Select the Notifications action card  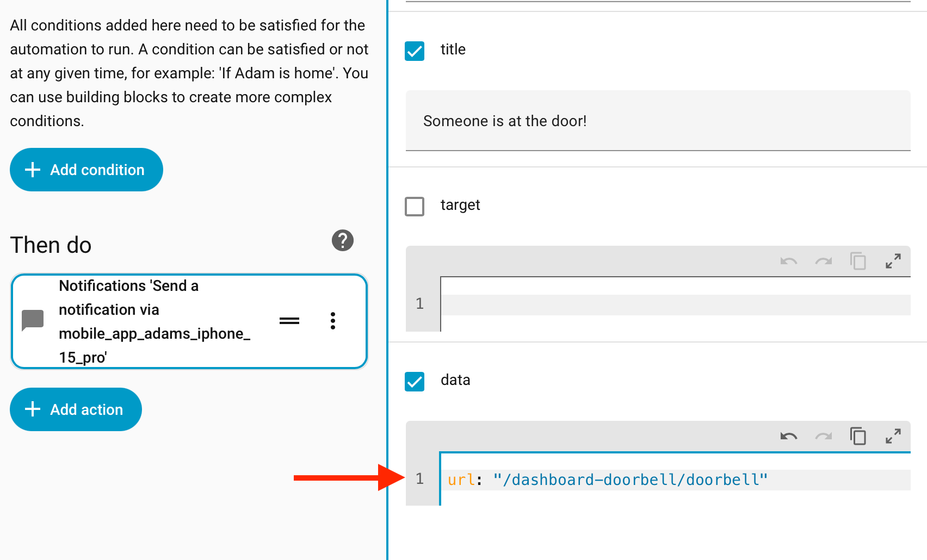(158, 321)
